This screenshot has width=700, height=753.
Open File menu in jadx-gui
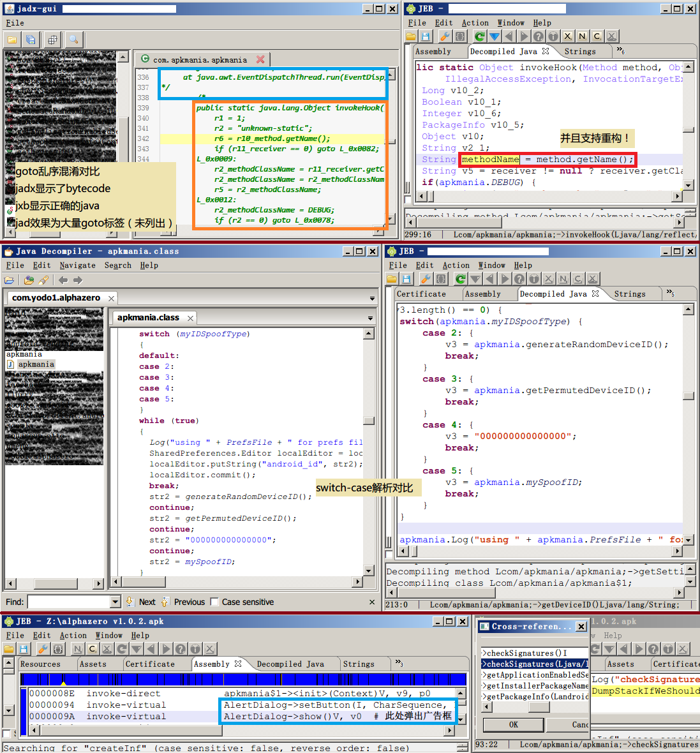point(15,23)
